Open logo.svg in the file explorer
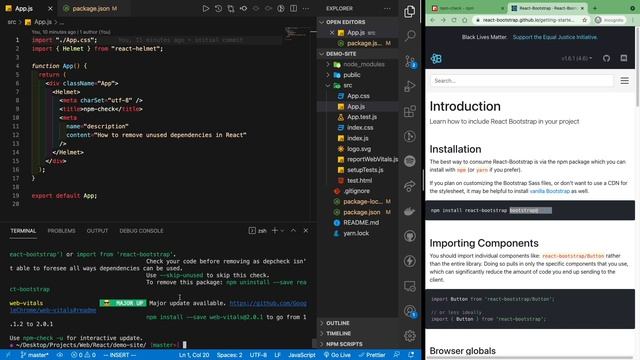 pyautogui.click(x=359, y=149)
